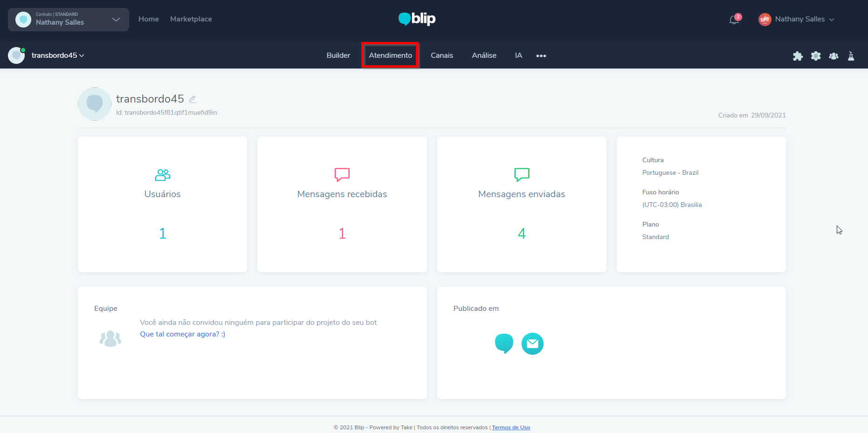Open the team members icon in toolbar
This screenshot has width=868, height=433.
(x=834, y=56)
